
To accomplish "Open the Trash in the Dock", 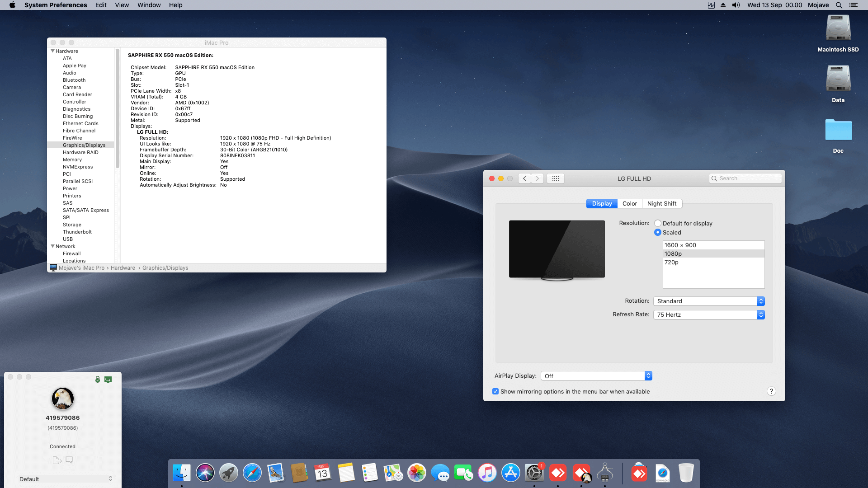I will point(686,473).
